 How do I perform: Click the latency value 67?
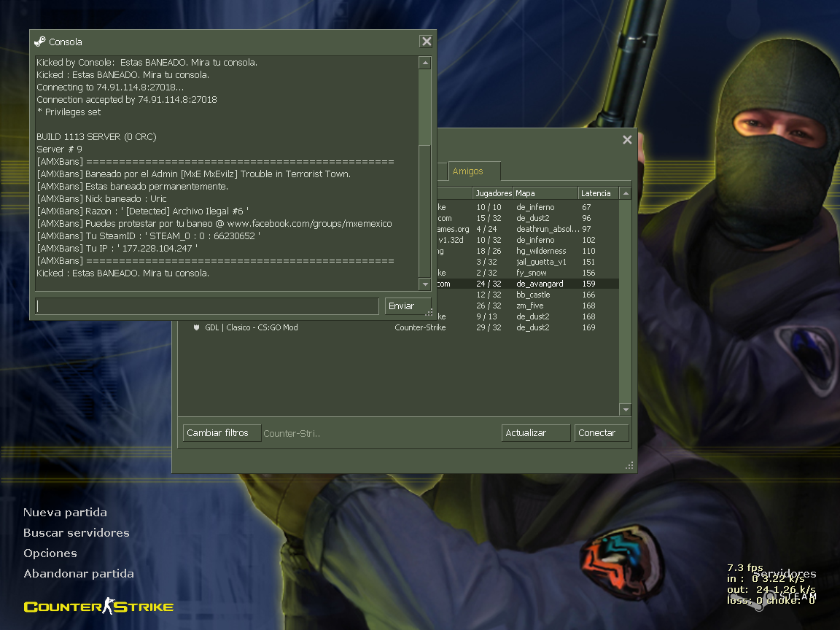586,207
